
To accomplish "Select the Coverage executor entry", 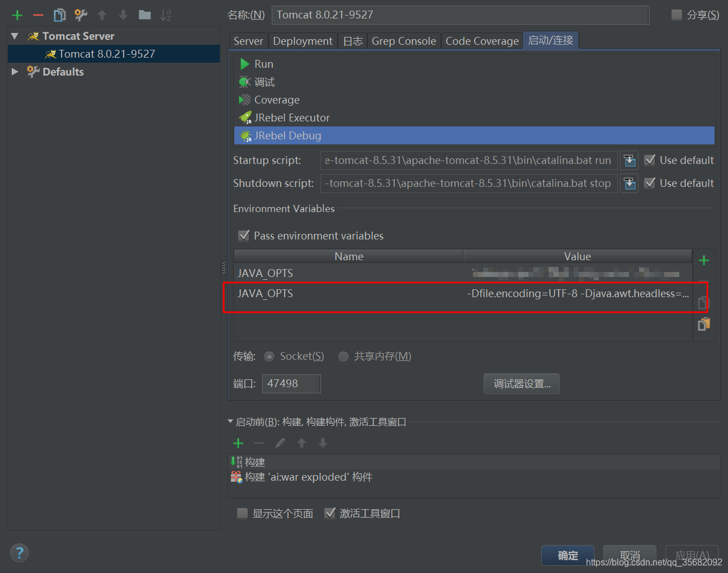I will point(474,100).
